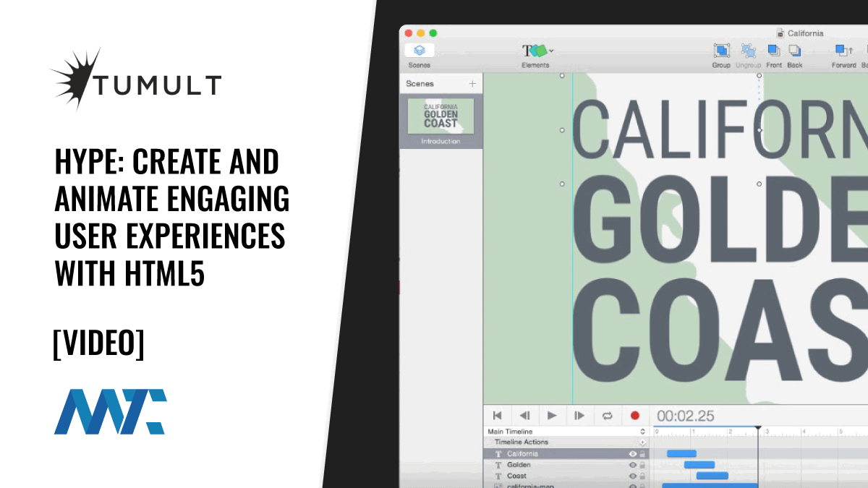The height and width of the screenshot is (488, 868).
Task: Click the Timeline Actions row label
Action: [x=522, y=442]
